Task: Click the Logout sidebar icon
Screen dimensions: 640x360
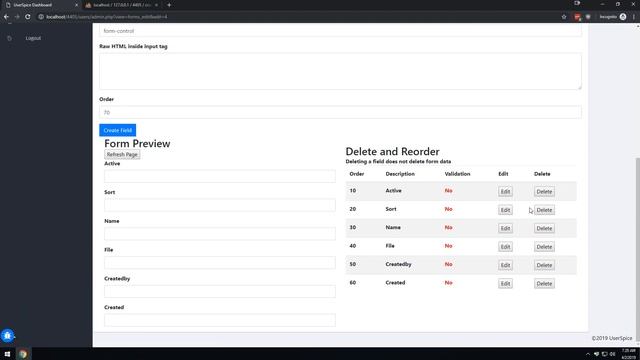Action: tap(9, 38)
